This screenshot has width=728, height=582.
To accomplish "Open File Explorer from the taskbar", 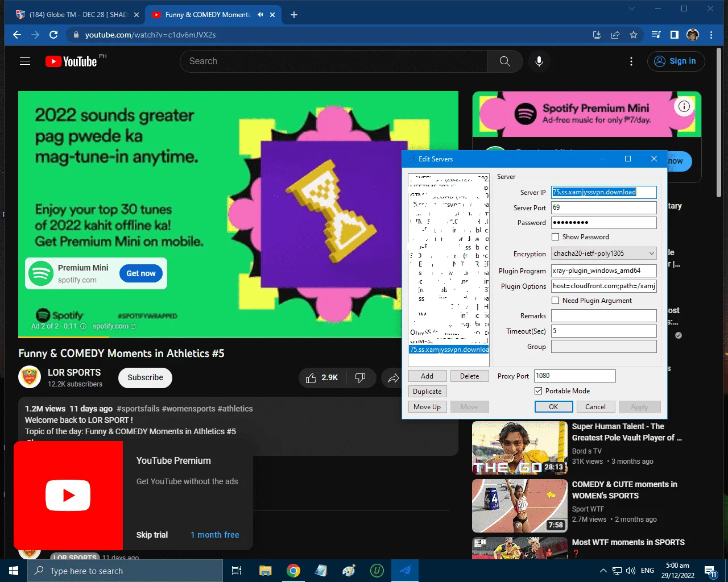I will pos(265,571).
